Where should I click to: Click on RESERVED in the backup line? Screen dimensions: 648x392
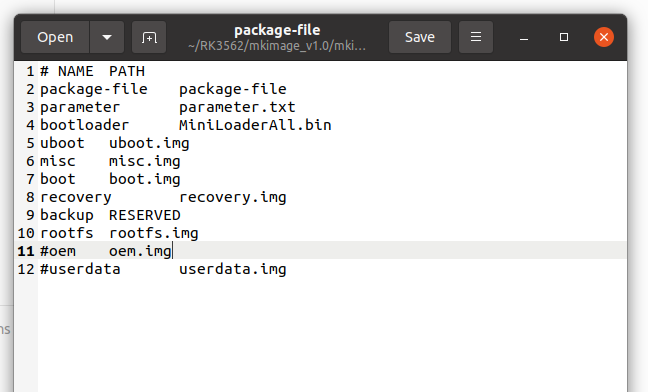click(145, 215)
